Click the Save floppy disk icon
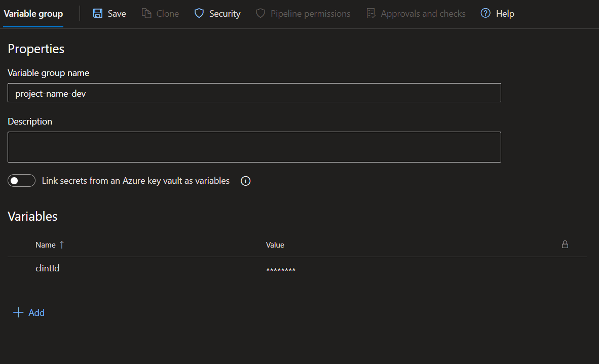This screenshot has height=364, width=599. [98, 14]
